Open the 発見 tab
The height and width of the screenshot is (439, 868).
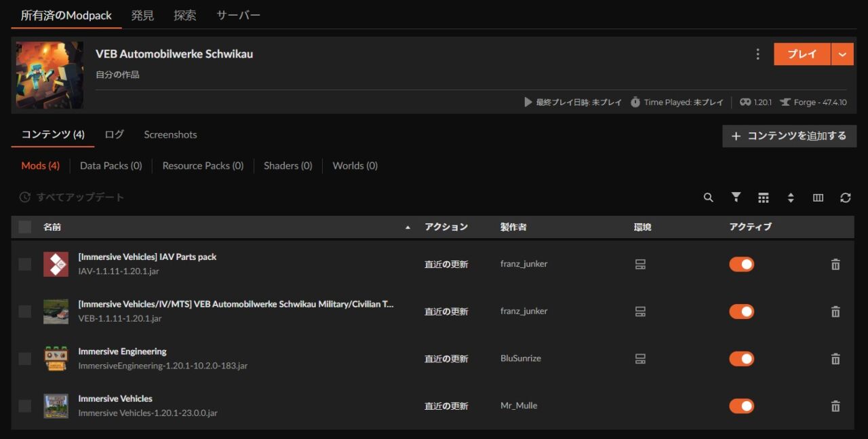pyautogui.click(x=142, y=14)
